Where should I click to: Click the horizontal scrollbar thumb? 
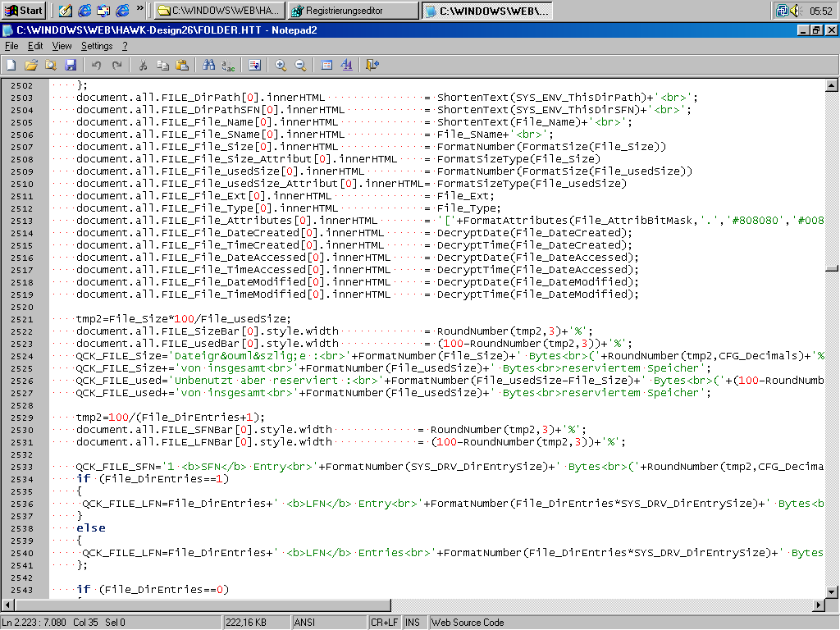coord(203,605)
